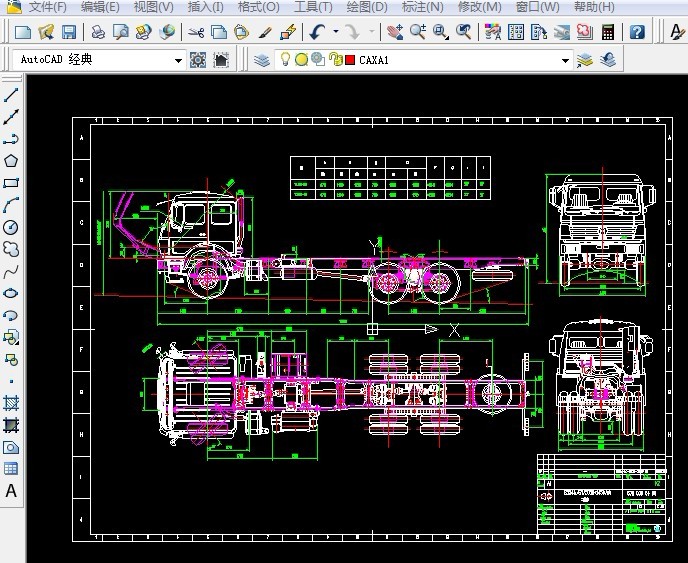The height and width of the screenshot is (563, 688).
Task: Open the CAXA1 layer dropdown list
Action: click(565, 61)
